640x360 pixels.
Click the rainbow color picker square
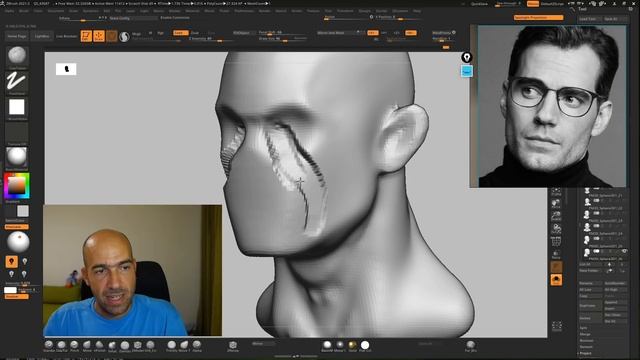pyautogui.click(x=17, y=186)
